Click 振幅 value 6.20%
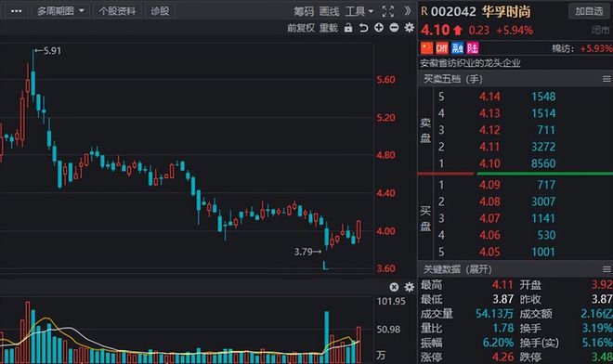The height and width of the screenshot is (364, 613). 498,343
